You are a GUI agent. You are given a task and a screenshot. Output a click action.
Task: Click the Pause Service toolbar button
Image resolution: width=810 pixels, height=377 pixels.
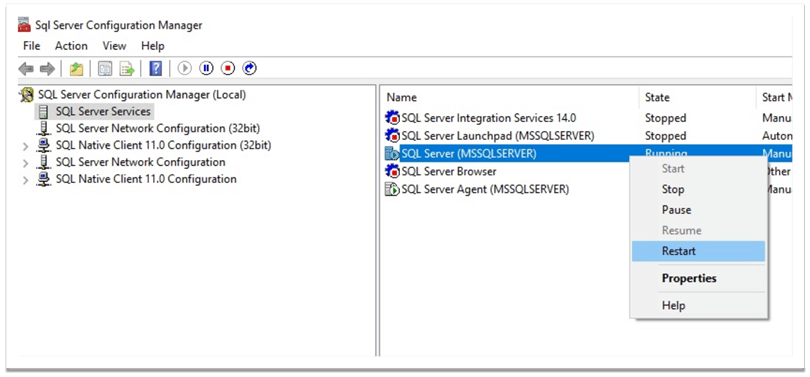click(206, 68)
